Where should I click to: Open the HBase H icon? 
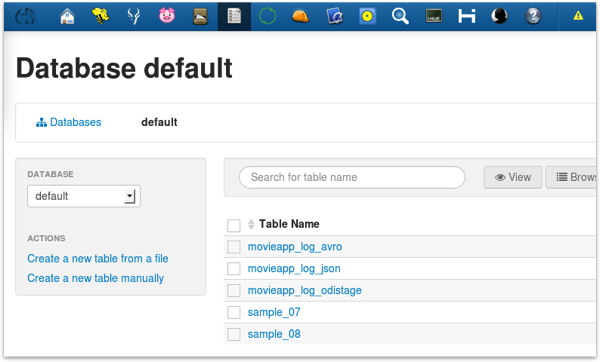[467, 16]
